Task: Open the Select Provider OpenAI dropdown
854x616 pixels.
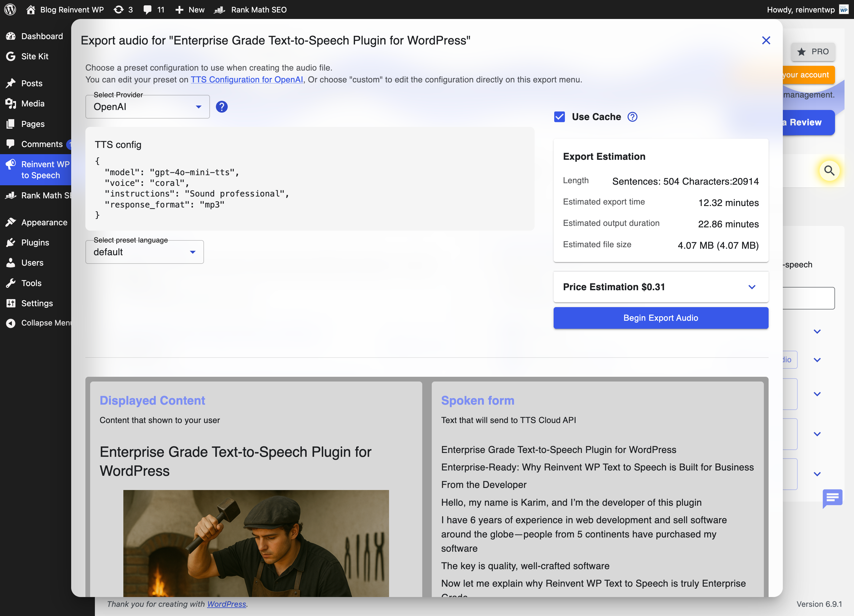Action: pyautogui.click(x=147, y=107)
